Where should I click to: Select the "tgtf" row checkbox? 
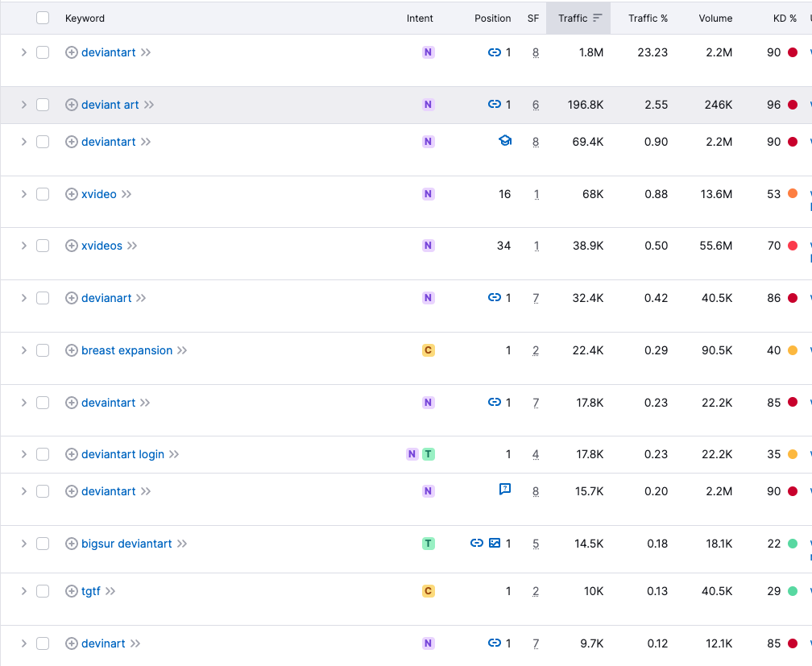(43, 591)
